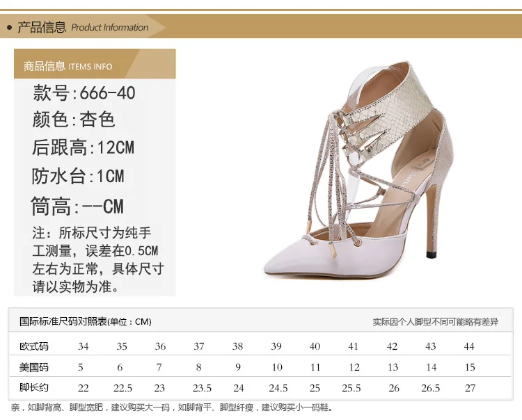Click the color line 颜色:杏色
522x420 pixels.
point(74,120)
